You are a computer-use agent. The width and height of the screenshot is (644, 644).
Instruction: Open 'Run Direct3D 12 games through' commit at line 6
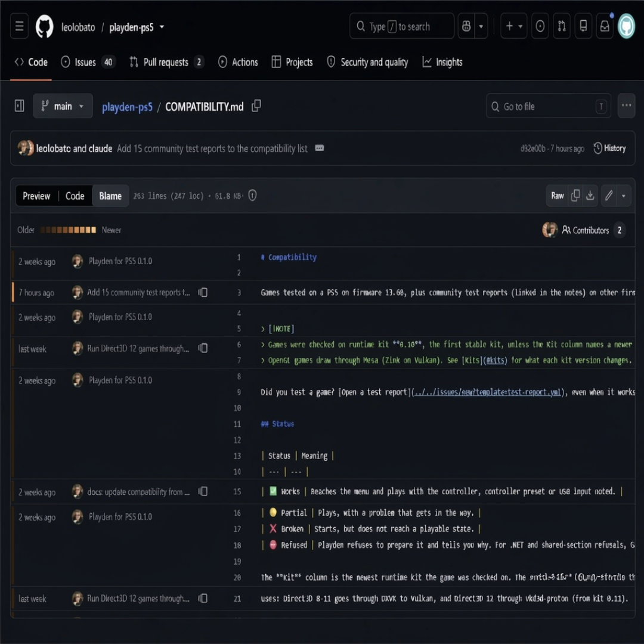[138, 348]
